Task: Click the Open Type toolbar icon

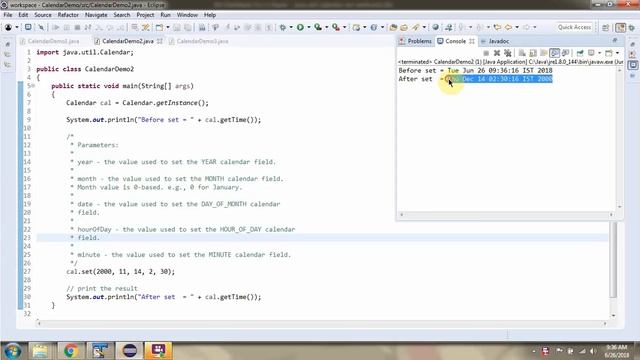Action: pos(393,27)
